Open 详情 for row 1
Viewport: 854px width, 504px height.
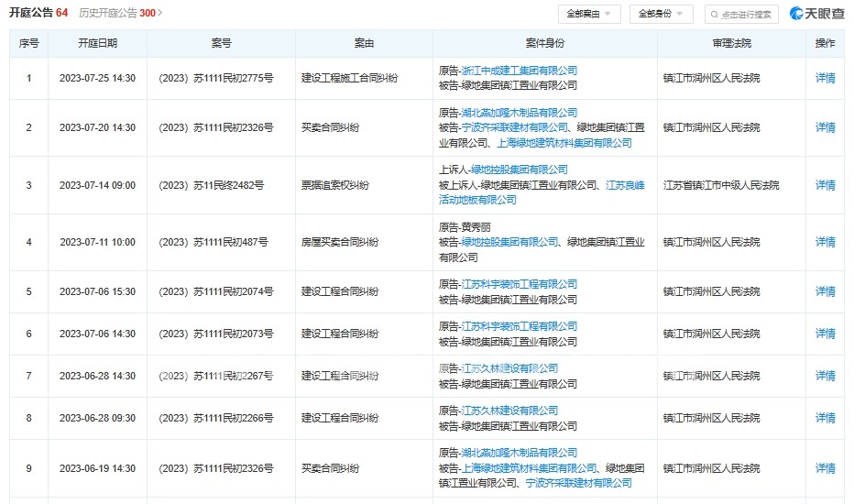tap(825, 78)
